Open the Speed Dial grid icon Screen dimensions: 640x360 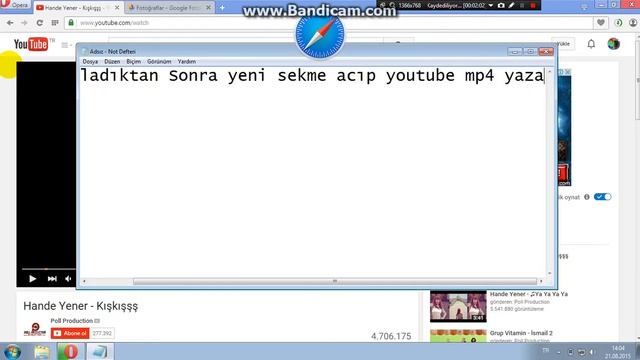point(55,23)
